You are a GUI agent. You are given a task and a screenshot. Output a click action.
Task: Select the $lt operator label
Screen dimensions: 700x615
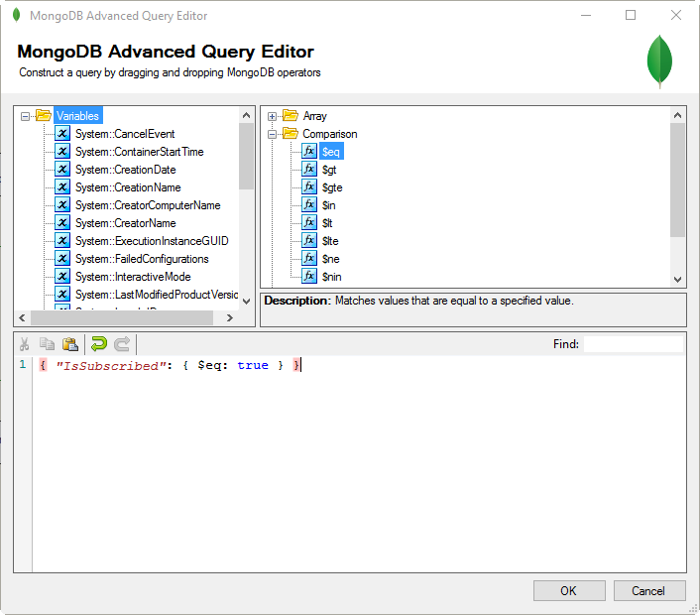coord(327,223)
